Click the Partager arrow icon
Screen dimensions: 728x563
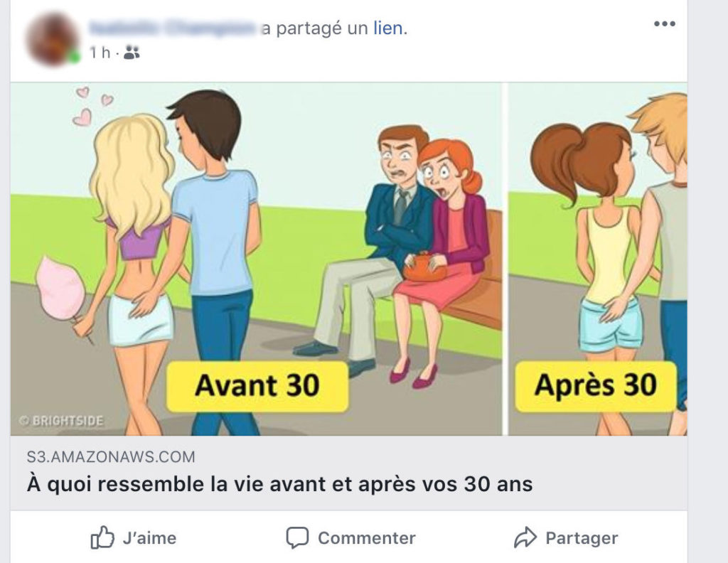[525, 538]
